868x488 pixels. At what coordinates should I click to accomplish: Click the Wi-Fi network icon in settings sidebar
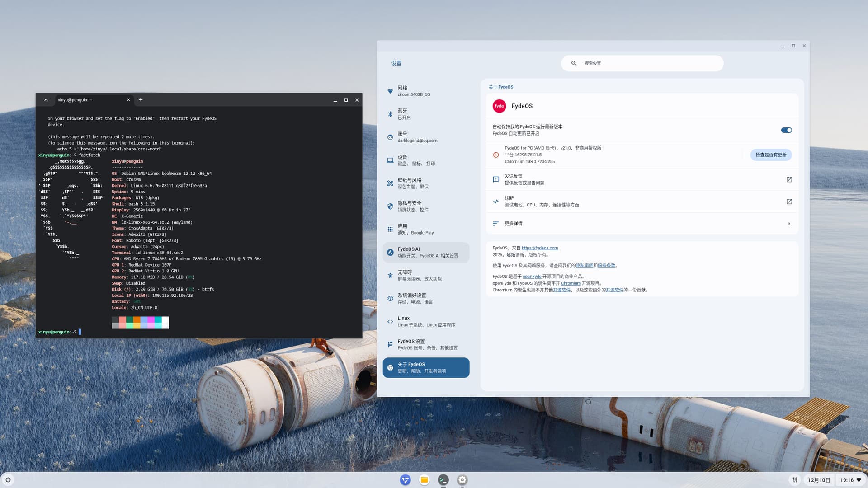pyautogui.click(x=390, y=91)
